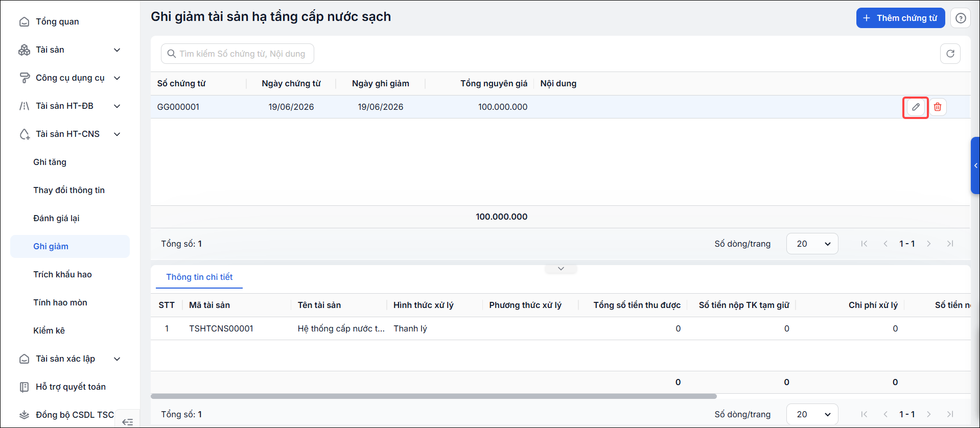This screenshot has width=980, height=428.
Task: Click the Tài sản xác lập icon
Action: 24,359
